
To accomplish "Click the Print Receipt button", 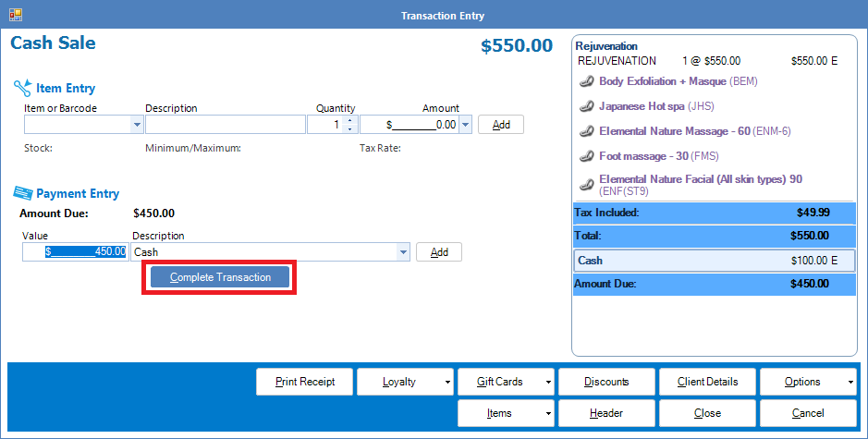I will point(304,382).
